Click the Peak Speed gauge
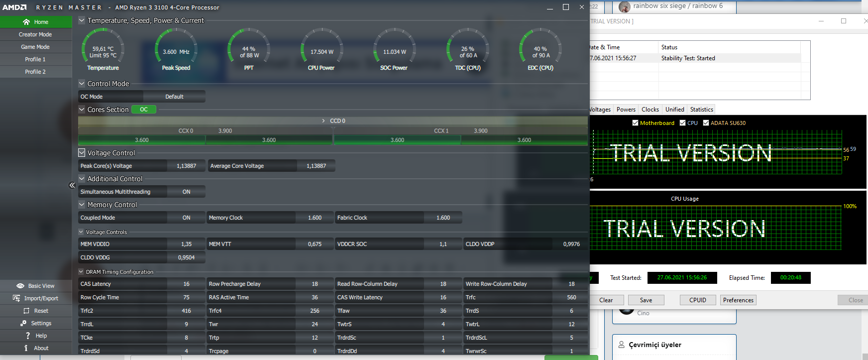The height and width of the screenshot is (360, 868). click(x=176, y=50)
